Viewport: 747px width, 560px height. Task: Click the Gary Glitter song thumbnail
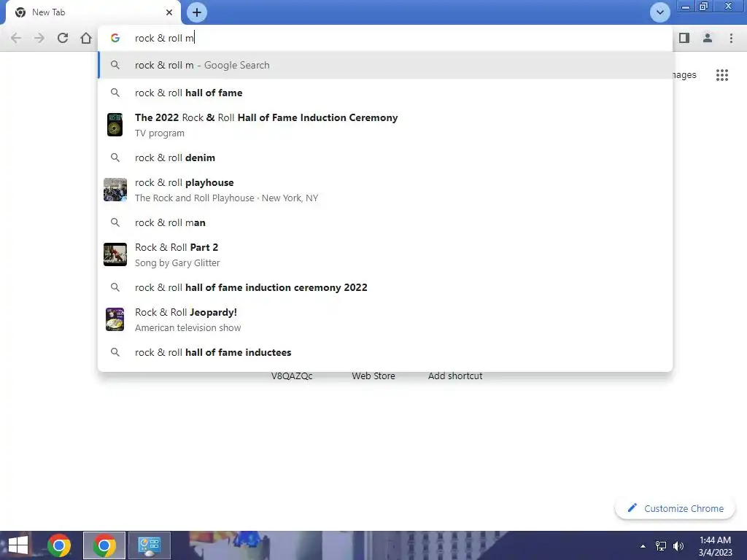(x=115, y=254)
